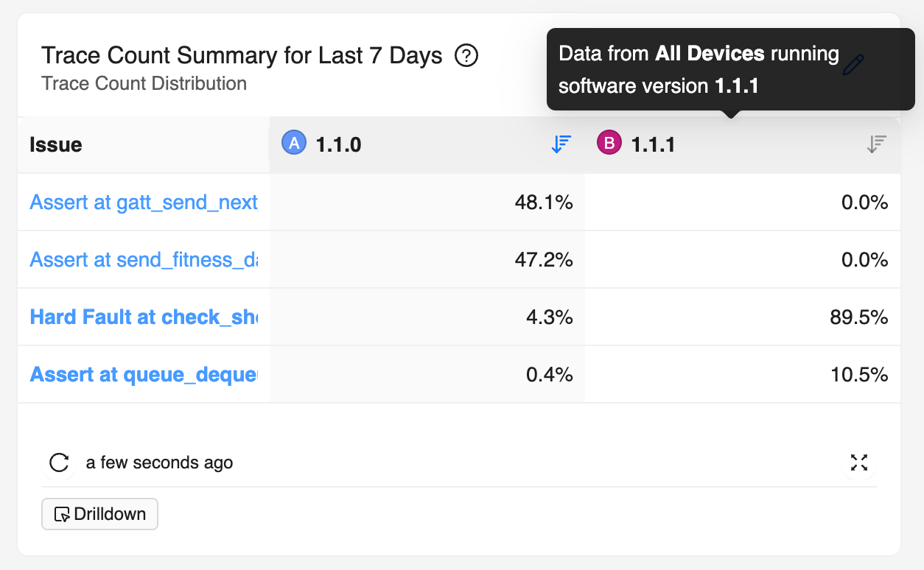Open Hard Fault at check_sh issue
Viewport: 924px width, 570px height.
(144, 317)
